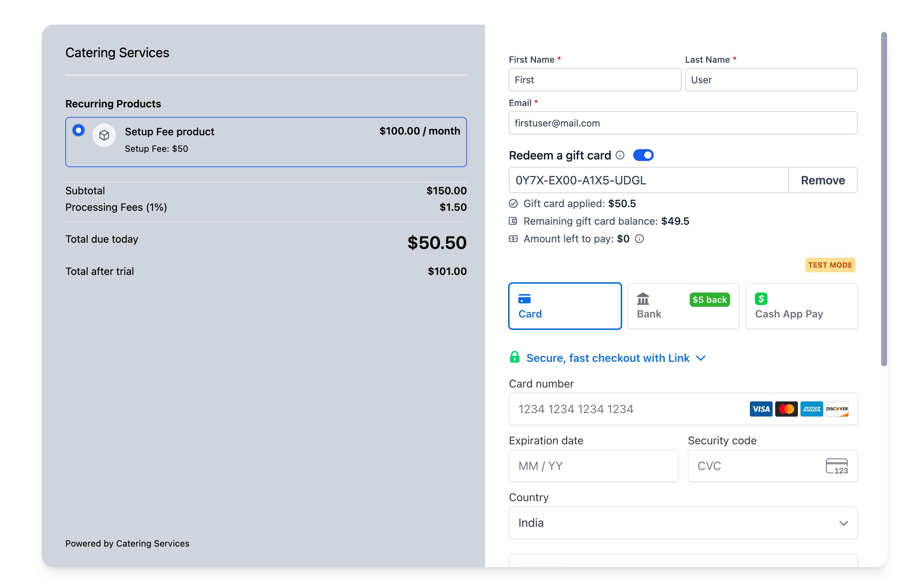This screenshot has height=588, width=912.
Task: Click the info icon next to Amount left to pay
Action: (x=639, y=239)
